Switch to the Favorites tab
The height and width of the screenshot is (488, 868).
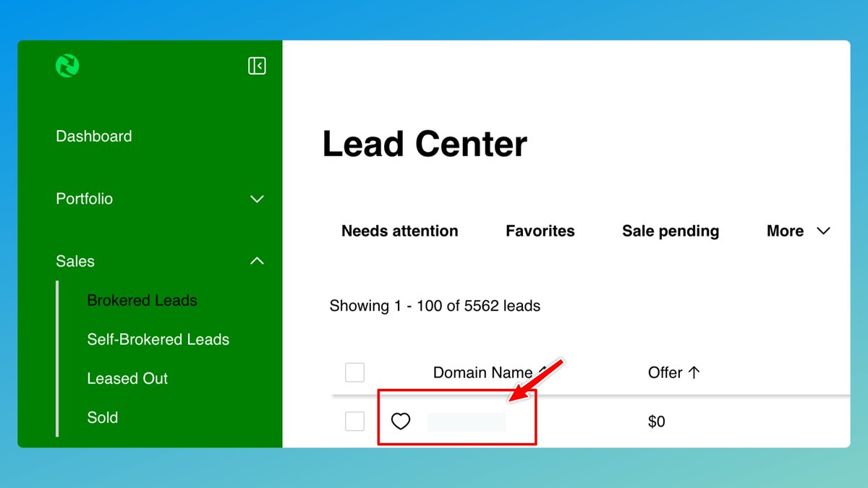pos(540,231)
